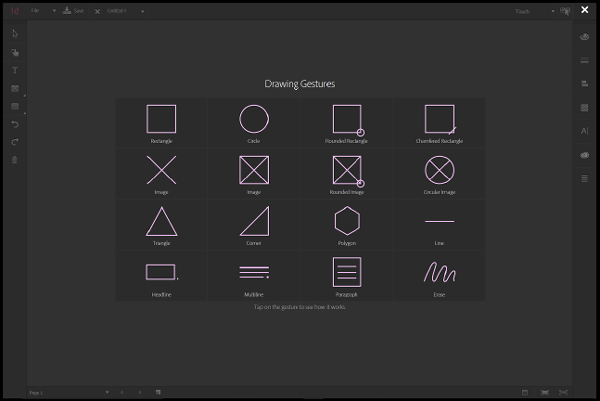Close the Drawing Gestures overlay
Image resolution: width=600 pixels, height=401 pixels.
click(585, 10)
